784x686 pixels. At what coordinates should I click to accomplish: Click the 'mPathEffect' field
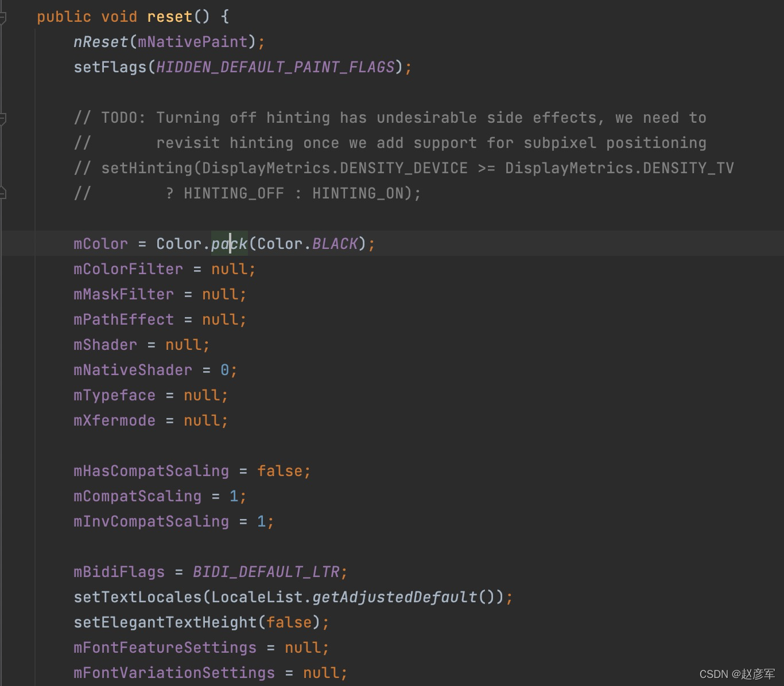tap(123, 319)
